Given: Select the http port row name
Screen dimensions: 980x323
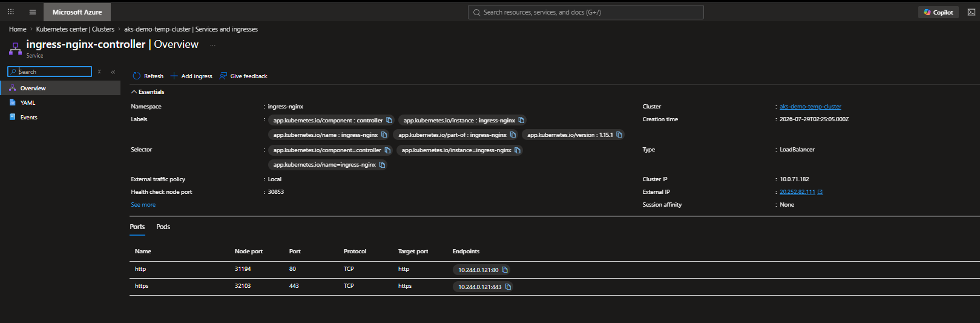Looking at the screenshot, I should click(x=140, y=269).
